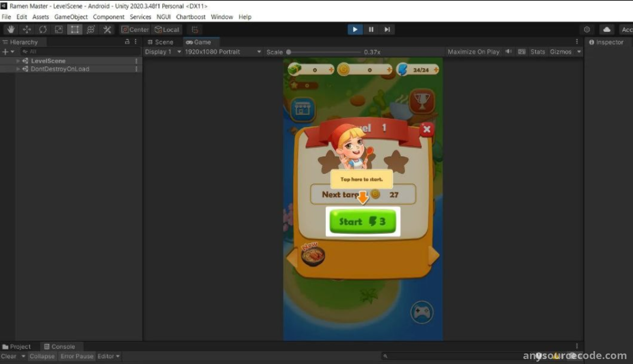Expand the LevelScene hierarchy item
The width and height of the screenshot is (633, 364).
18,61
